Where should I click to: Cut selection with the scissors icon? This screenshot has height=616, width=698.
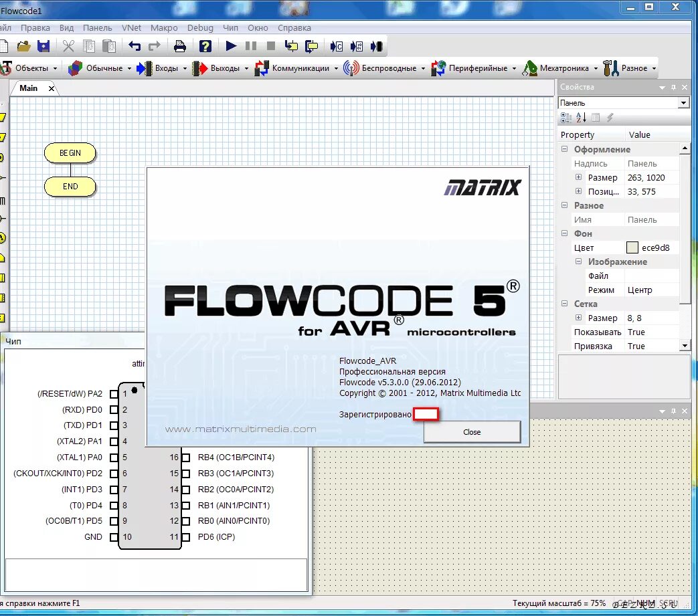coord(68,45)
